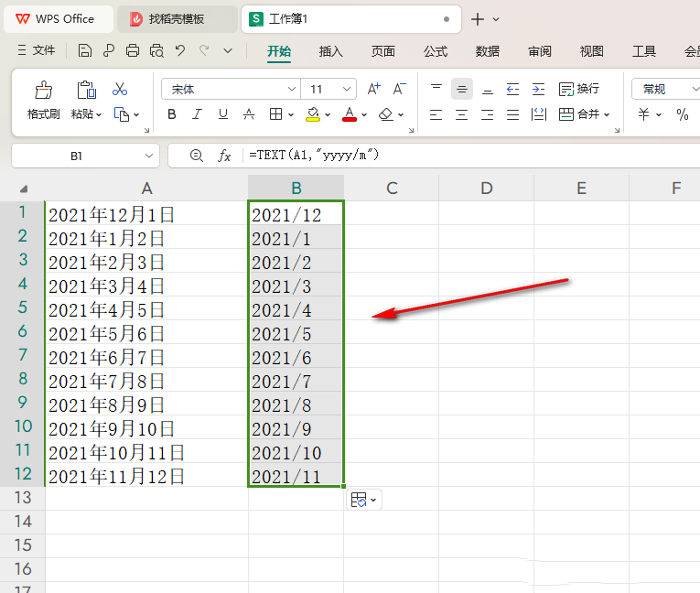This screenshot has height=593, width=700.
Task: Open the font name dropdown 宋体
Action: point(292,90)
